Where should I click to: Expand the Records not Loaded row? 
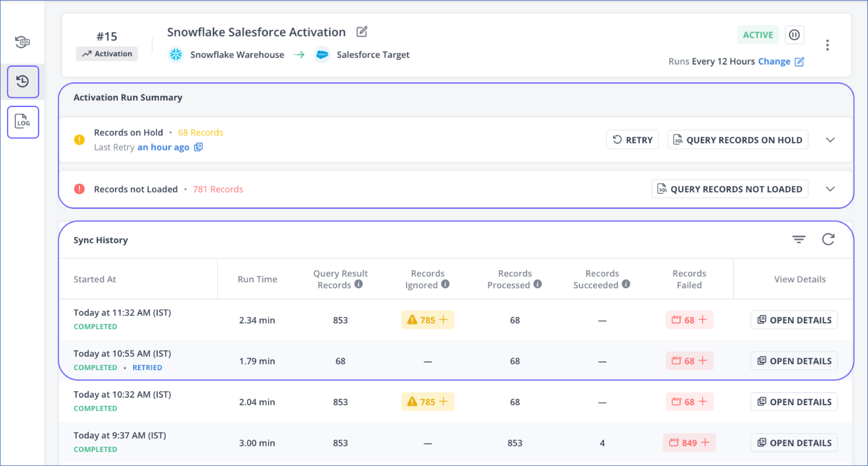pos(830,189)
